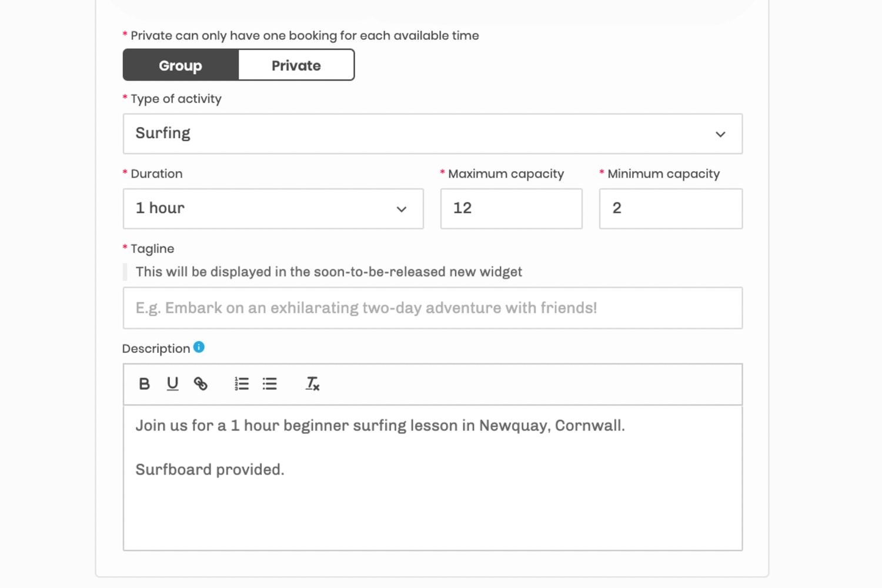
Task: Click the Tagline widget hint text
Action: (329, 272)
